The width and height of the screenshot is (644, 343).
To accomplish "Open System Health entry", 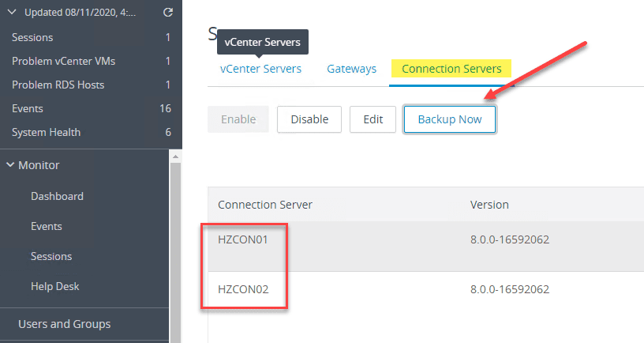I will 91,133.
